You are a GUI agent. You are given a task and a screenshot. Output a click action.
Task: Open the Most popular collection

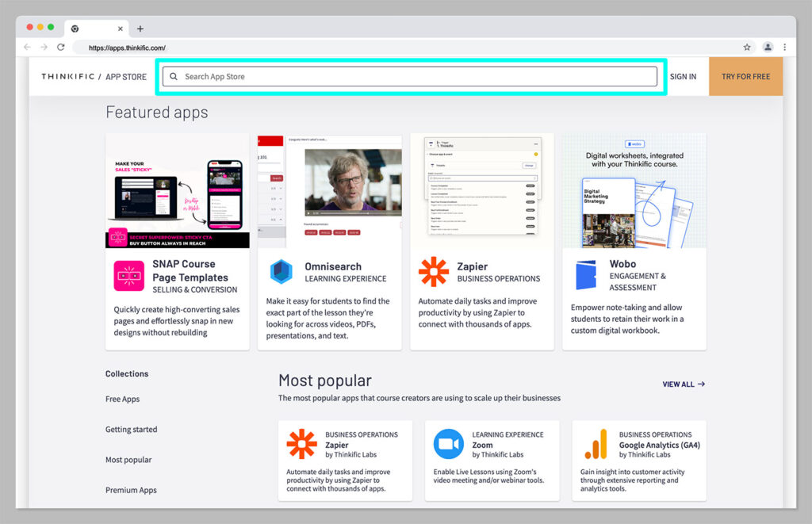128,460
